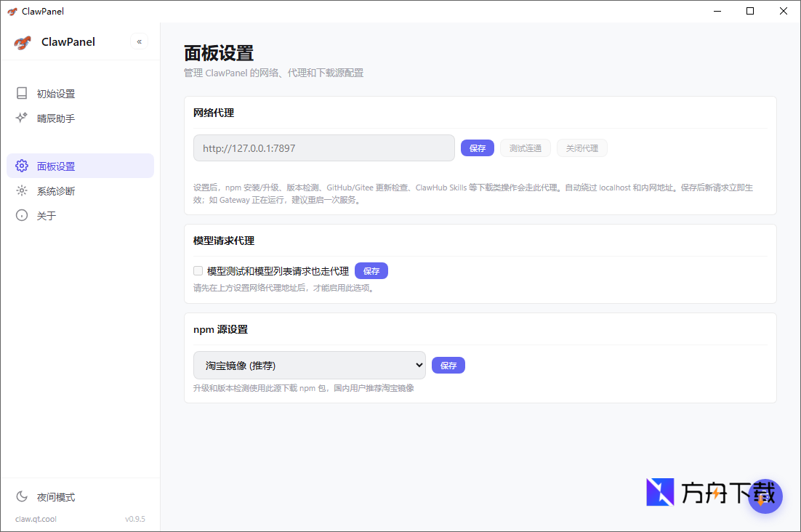Save the npm 源设置 selection

coord(448,366)
